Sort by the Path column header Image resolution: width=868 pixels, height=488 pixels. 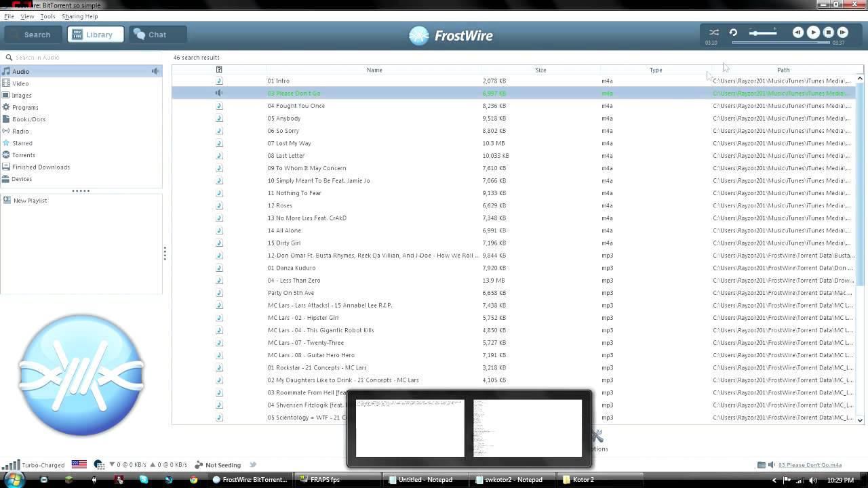[783, 70]
